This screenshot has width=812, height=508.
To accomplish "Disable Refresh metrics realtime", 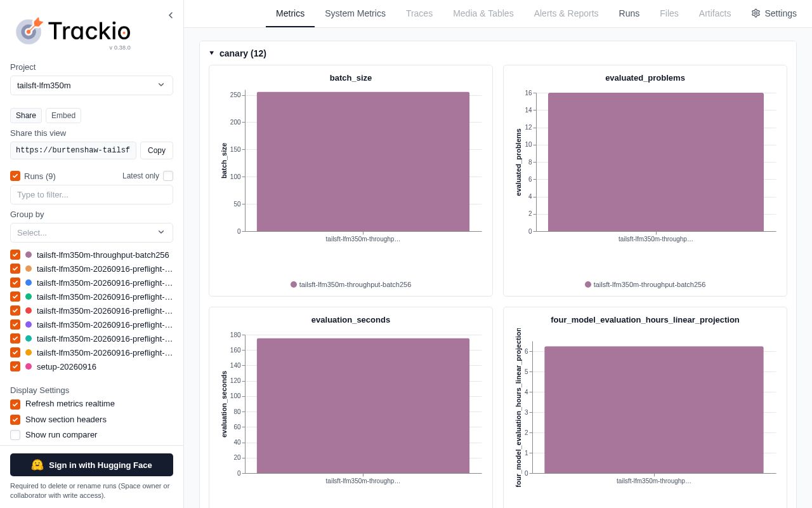I will (15, 404).
